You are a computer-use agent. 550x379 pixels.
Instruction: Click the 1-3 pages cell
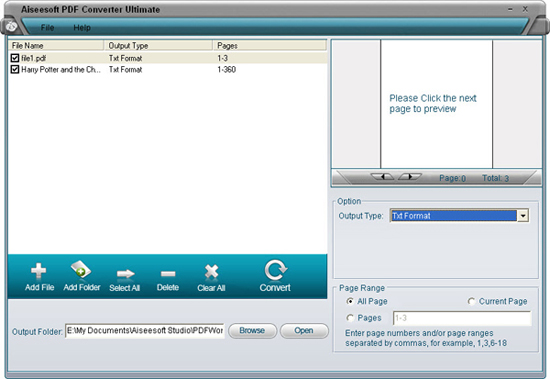[x=222, y=58]
